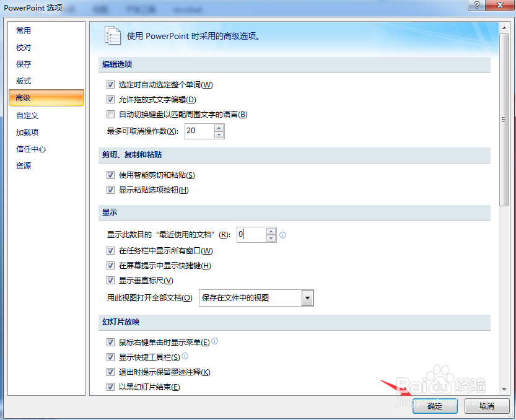516x420 pixels.
Task: Select the 常用 category in sidebar
Action: click(46, 30)
